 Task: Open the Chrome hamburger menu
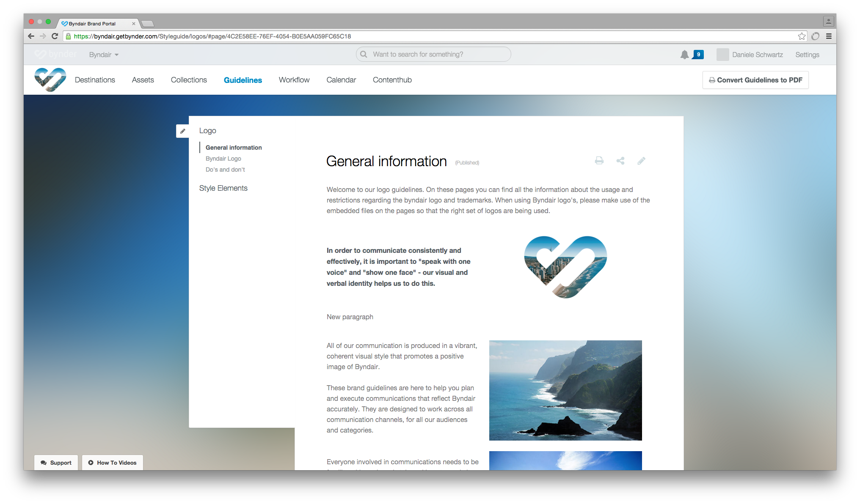[829, 36]
